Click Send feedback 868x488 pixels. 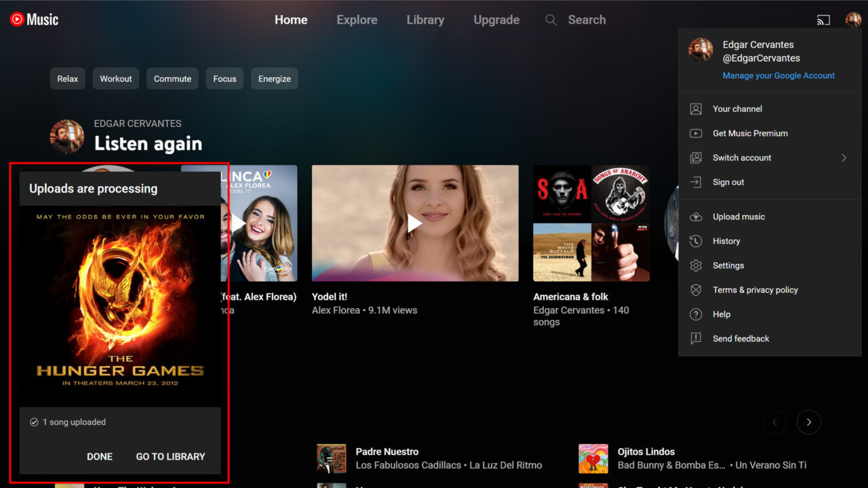[740, 338]
